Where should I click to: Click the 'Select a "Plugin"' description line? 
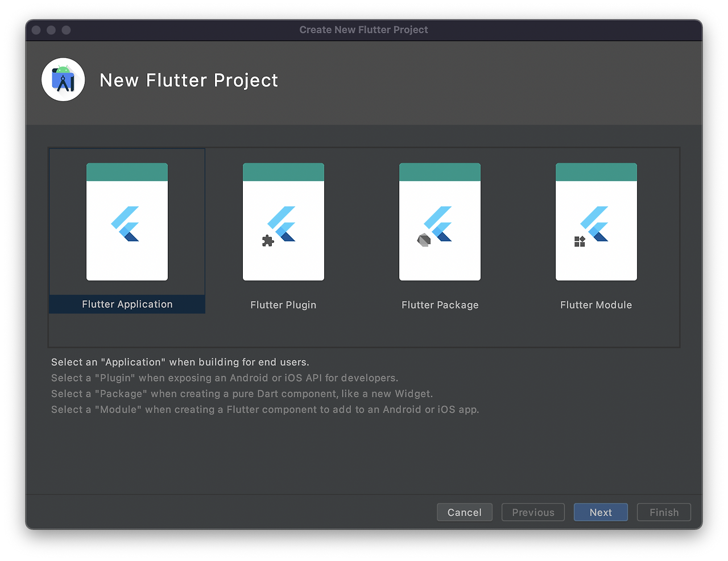(225, 378)
